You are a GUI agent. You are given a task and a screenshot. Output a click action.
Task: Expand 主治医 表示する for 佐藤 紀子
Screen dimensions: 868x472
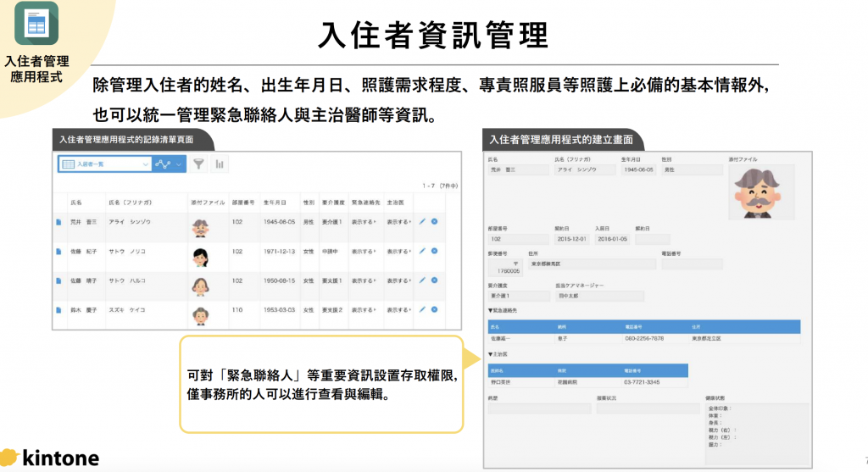click(398, 251)
